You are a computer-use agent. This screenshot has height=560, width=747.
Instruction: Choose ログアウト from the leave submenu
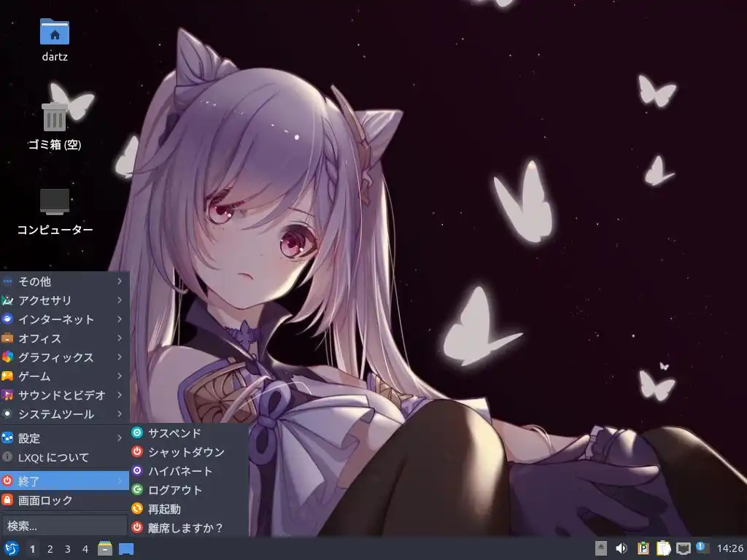pos(189,490)
